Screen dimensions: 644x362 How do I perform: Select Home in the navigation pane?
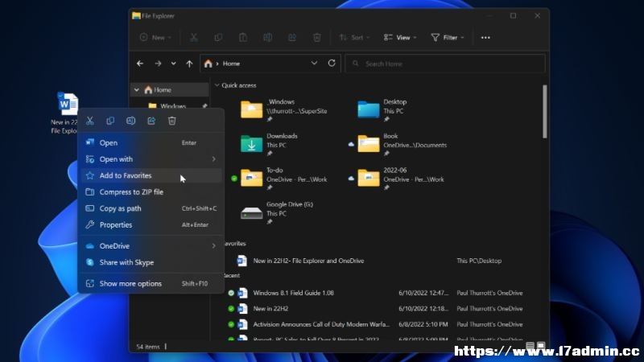click(x=170, y=90)
